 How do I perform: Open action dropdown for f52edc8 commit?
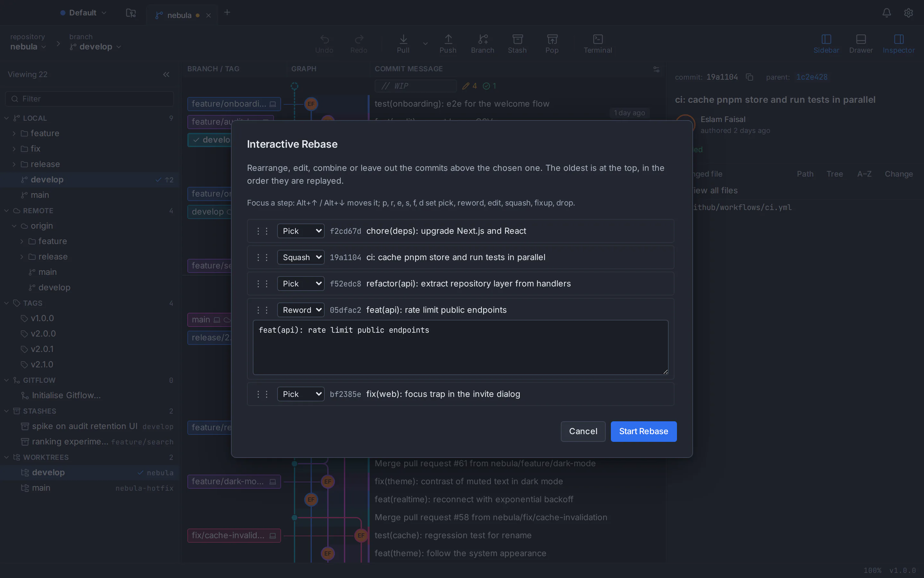pyautogui.click(x=301, y=284)
